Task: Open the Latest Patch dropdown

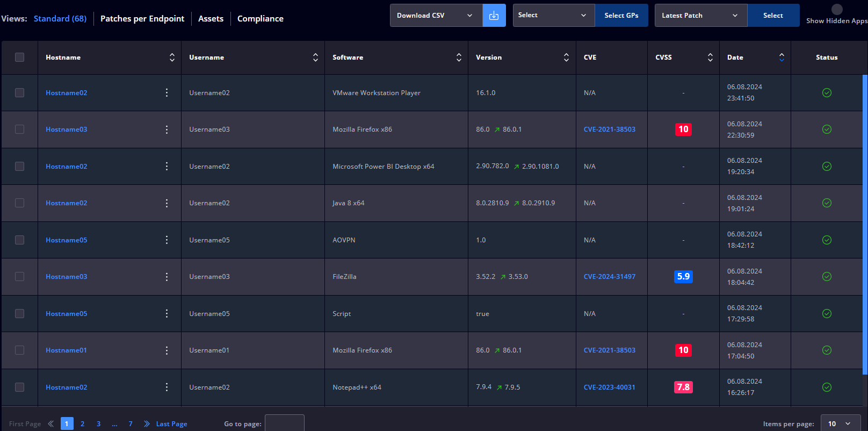Action: tap(701, 15)
